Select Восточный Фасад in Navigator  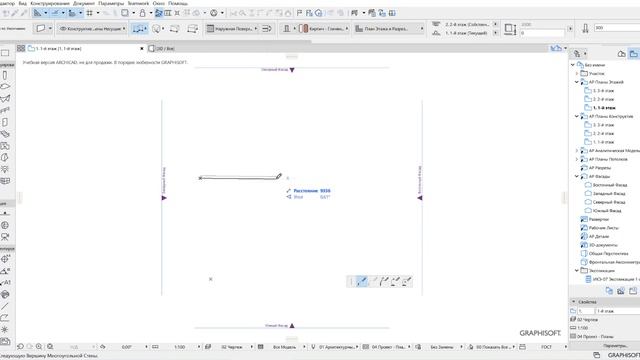click(x=609, y=185)
